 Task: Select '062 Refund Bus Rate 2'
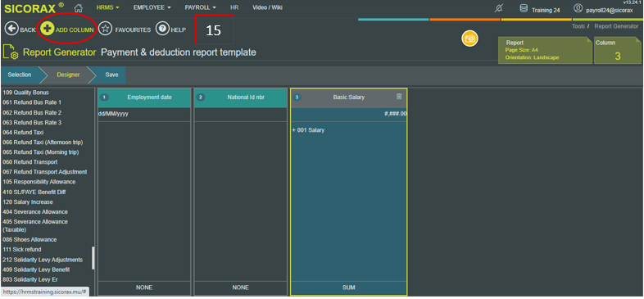pyautogui.click(x=32, y=112)
